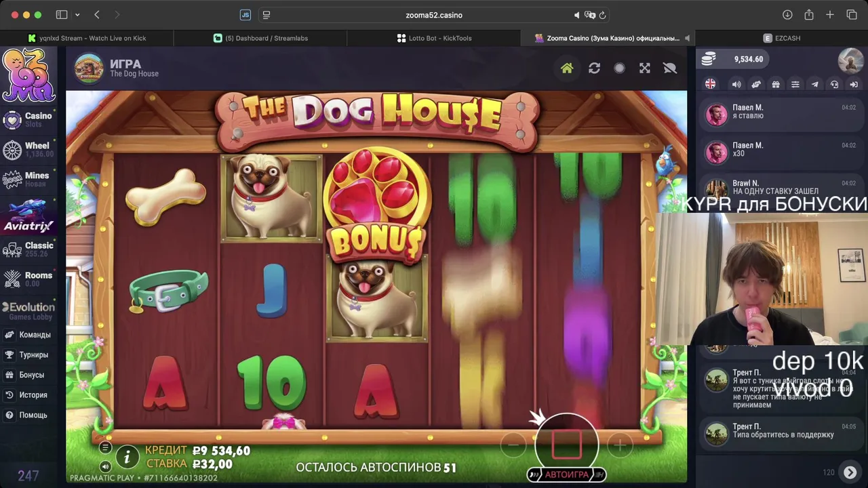Open gift bonuses icon
868x488 pixels.
[776, 84]
